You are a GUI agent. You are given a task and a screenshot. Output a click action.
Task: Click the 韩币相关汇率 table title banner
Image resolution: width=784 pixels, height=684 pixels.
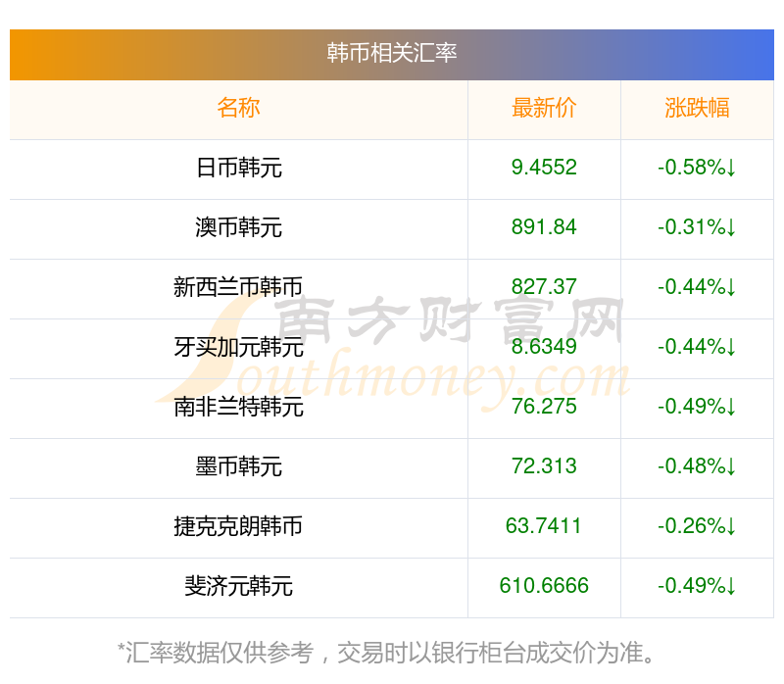(x=391, y=54)
